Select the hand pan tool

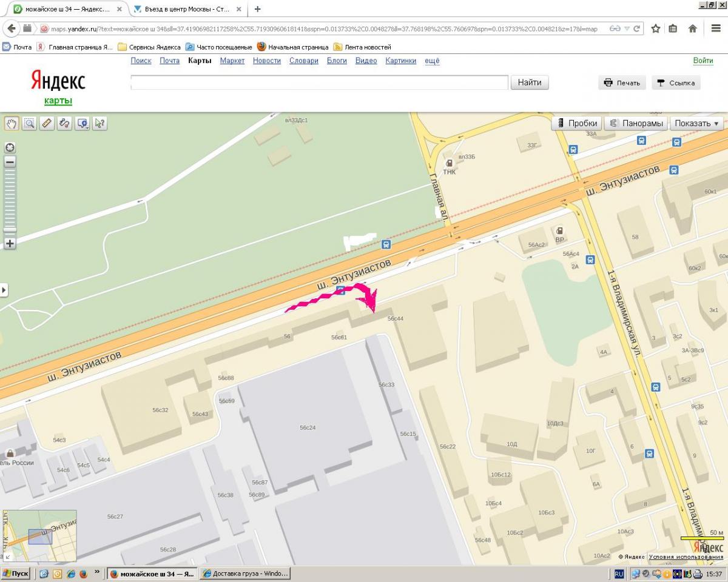point(12,123)
